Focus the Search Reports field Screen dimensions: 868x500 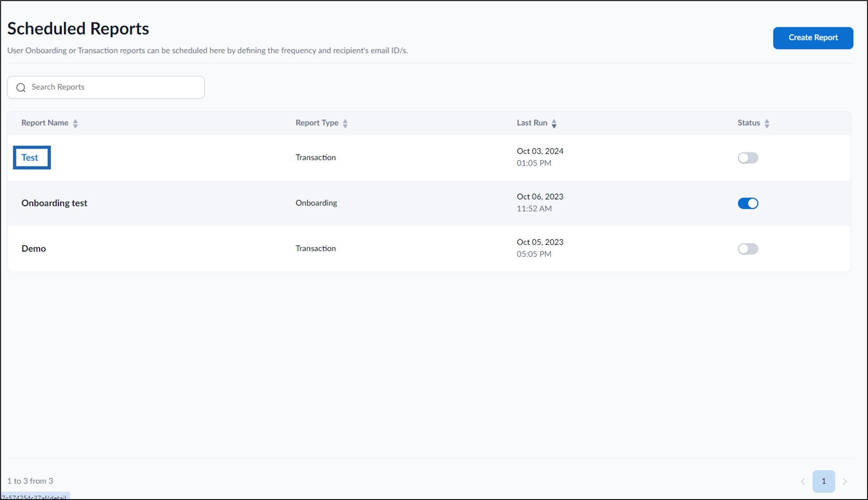tap(106, 87)
